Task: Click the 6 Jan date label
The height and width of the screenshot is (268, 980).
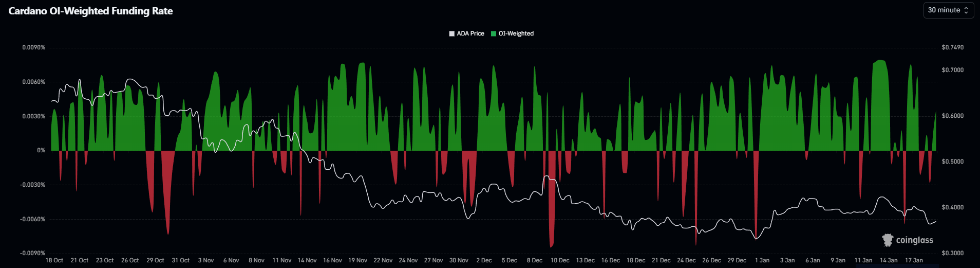Action: coord(813,260)
